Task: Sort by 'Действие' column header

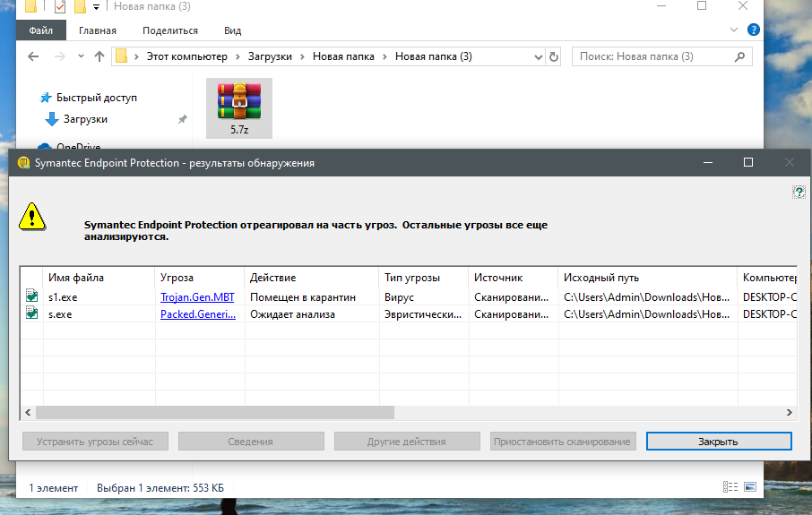Action: (312, 278)
